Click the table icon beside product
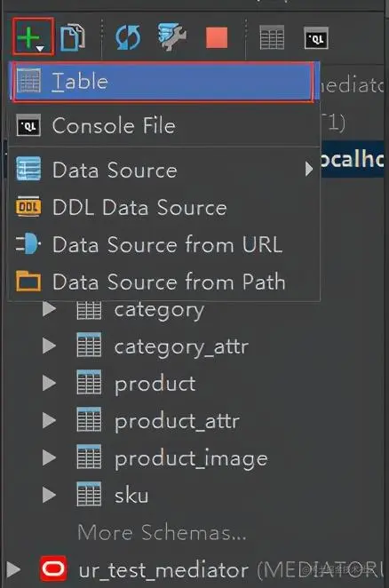The width and height of the screenshot is (389, 588). click(89, 382)
